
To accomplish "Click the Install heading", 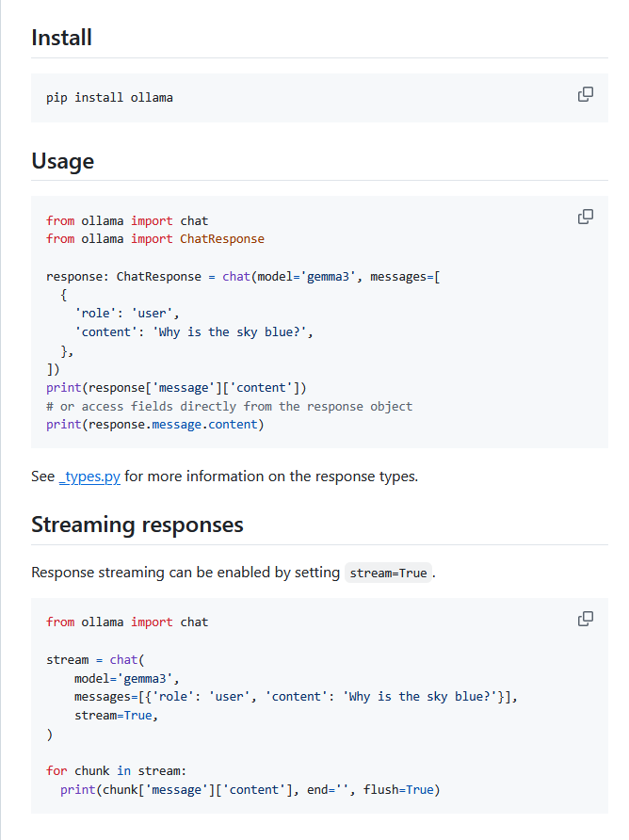I will tap(62, 38).
